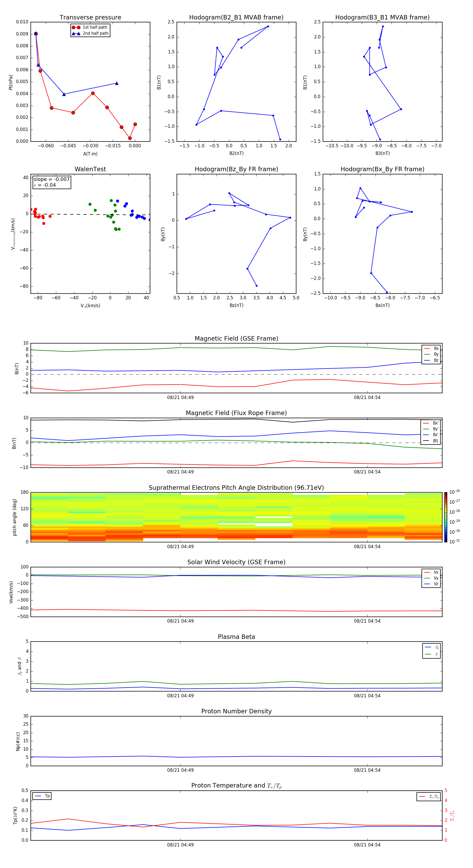
Task: Select the Bx' legend entry in Flux Rope plot
Action: 431,423
